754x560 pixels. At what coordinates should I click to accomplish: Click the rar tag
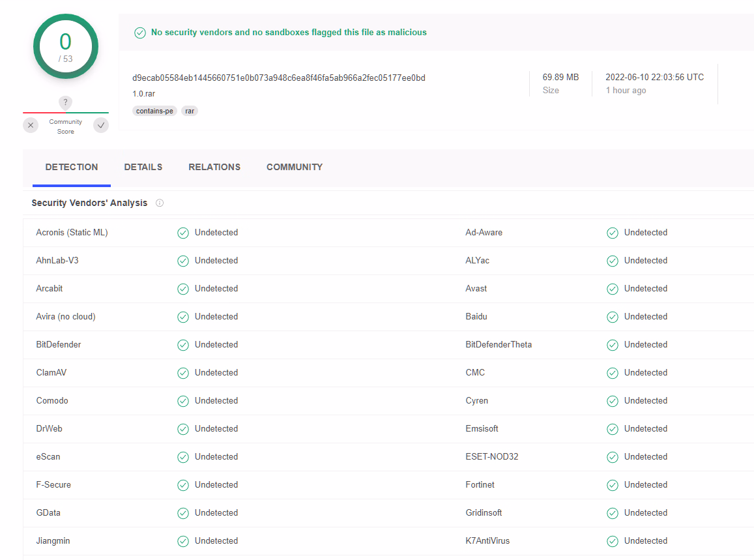pyautogui.click(x=190, y=111)
